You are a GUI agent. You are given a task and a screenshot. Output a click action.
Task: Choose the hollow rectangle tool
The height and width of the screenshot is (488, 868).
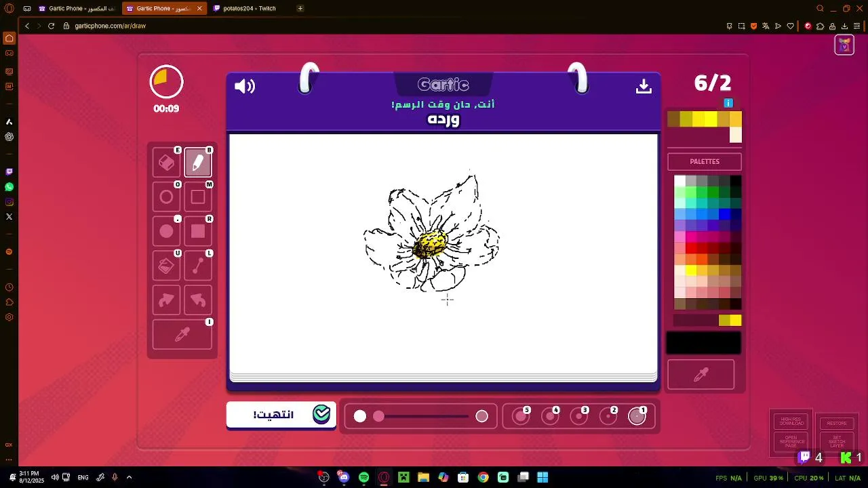click(198, 197)
